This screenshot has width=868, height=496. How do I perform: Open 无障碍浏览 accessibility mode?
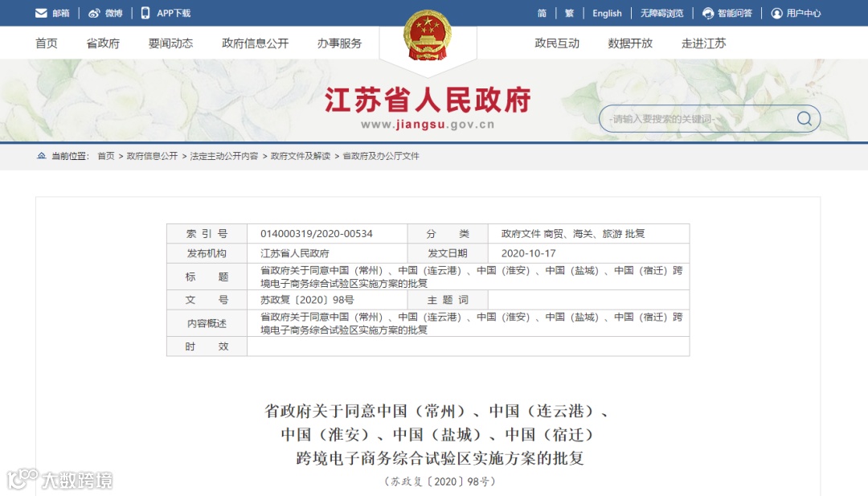pyautogui.click(x=662, y=14)
